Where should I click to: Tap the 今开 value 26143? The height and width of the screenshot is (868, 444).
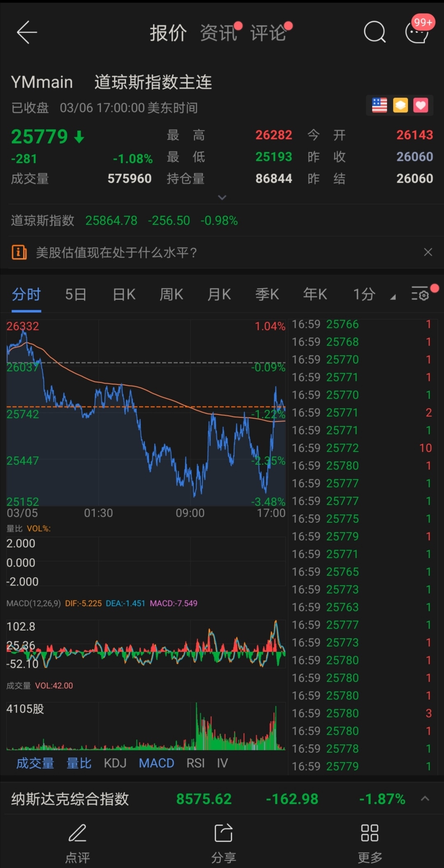pos(414,135)
